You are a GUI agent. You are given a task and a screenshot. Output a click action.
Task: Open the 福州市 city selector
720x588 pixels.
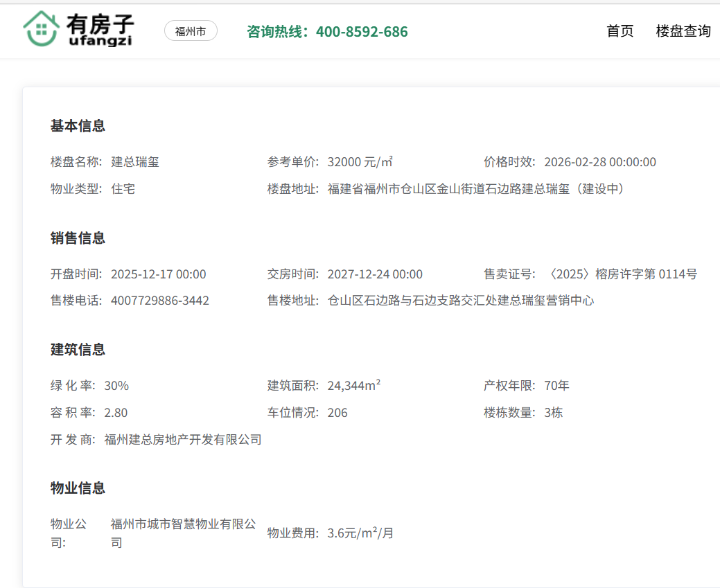(191, 31)
